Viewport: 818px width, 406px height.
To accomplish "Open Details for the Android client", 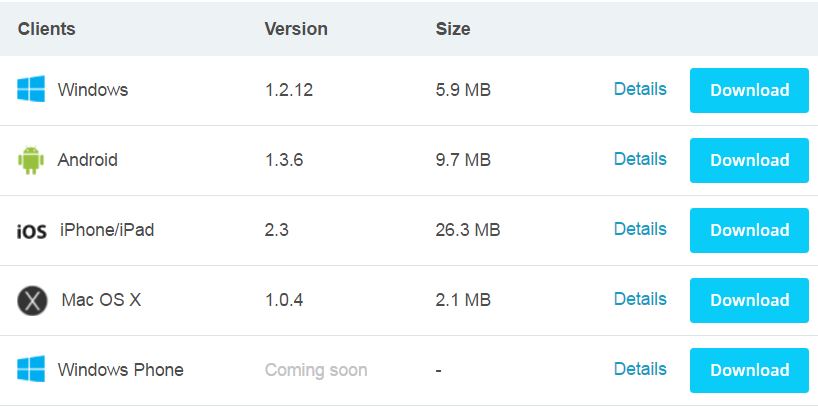I will pyautogui.click(x=640, y=159).
